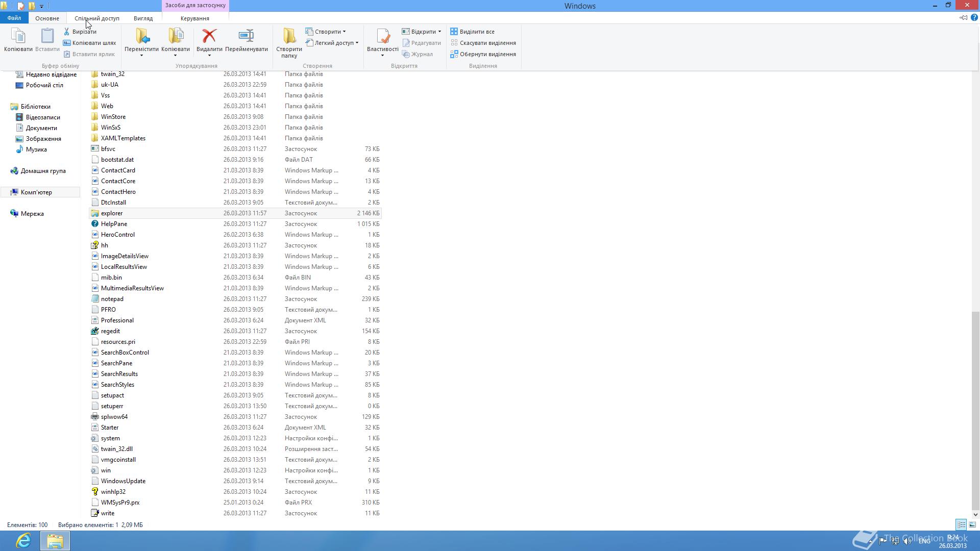This screenshot has width=980, height=551.
Task: Click the Перейменувати icon
Action: [247, 36]
